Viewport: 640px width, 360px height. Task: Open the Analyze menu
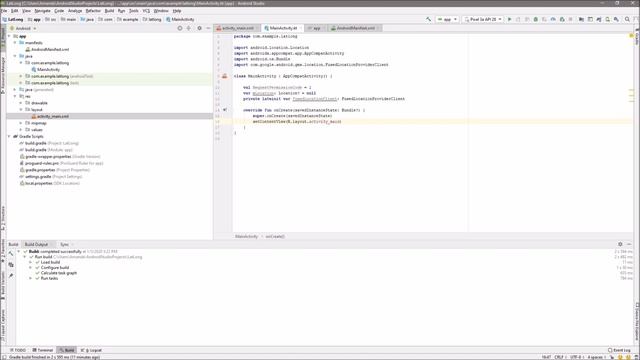click(x=75, y=11)
